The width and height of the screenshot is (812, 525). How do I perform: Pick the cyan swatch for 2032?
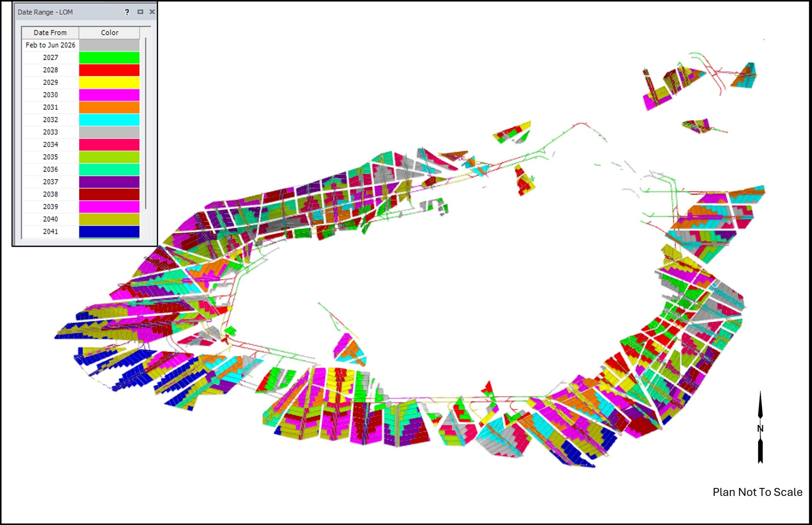(x=109, y=120)
